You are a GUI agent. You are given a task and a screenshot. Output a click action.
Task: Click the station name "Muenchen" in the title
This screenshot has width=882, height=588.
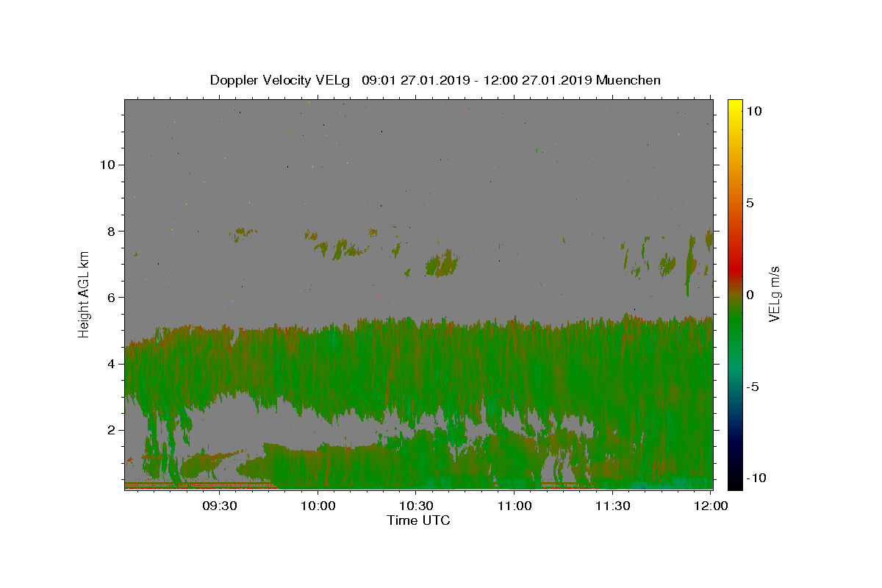point(628,80)
